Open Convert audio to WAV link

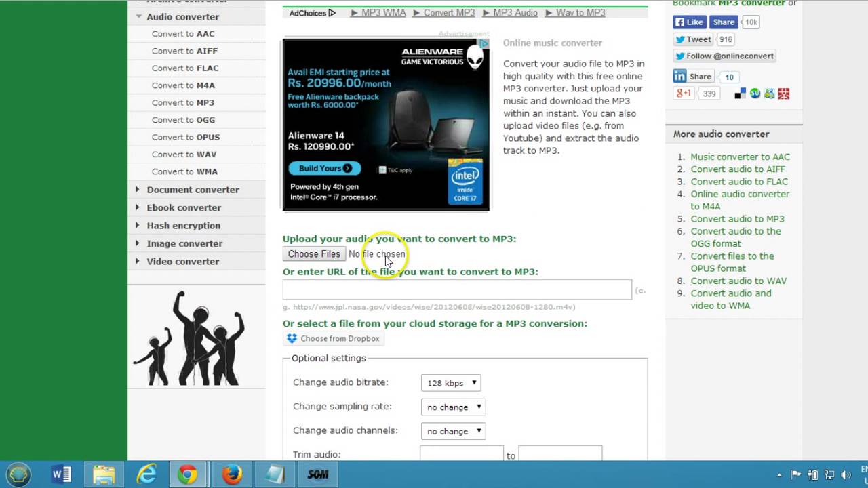point(738,281)
